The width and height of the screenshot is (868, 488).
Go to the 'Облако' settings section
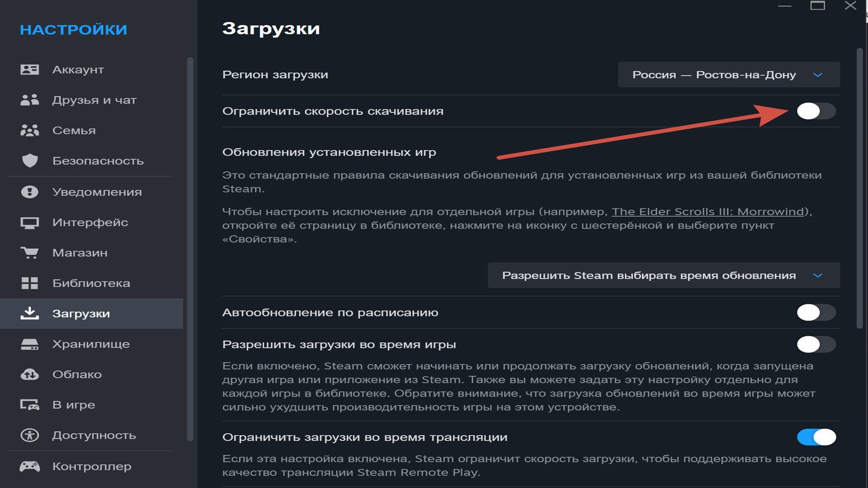pos(77,374)
